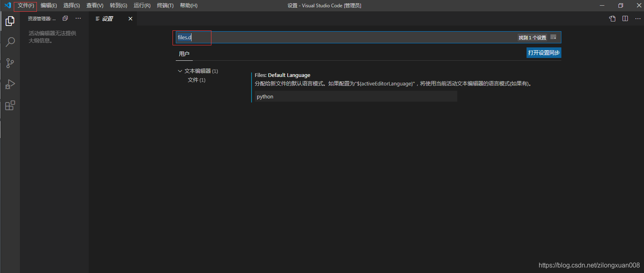This screenshot has height=273, width=644.
Task: Open the Search view in activity bar
Action: click(10, 42)
